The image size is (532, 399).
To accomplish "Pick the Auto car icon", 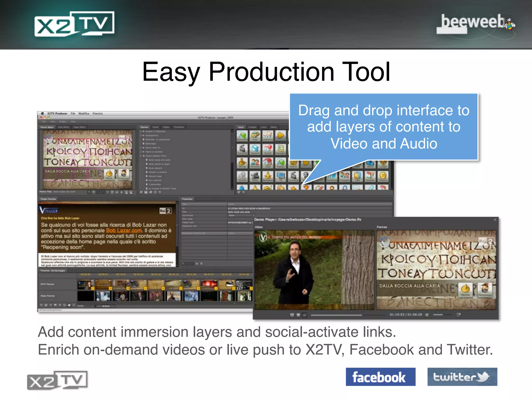I will coord(255,136).
